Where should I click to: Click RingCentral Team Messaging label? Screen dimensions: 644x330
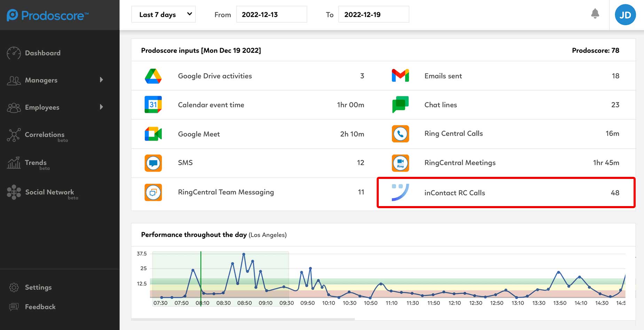click(226, 192)
